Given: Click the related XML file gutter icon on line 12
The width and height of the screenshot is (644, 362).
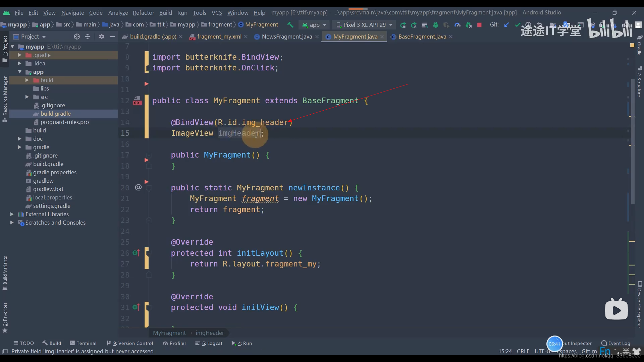Looking at the screenshot, I should pyautogui.click(x=137, y=101).
